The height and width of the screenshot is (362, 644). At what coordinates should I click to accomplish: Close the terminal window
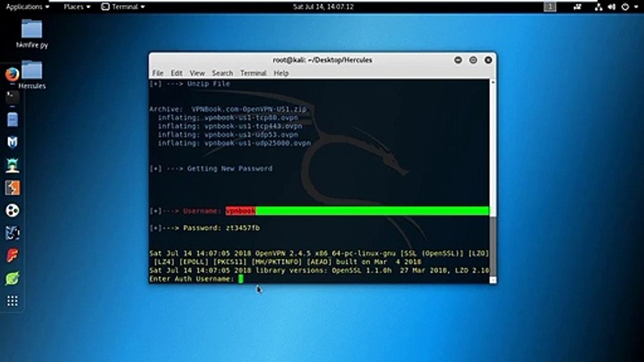pyautogui.click(x=488, y=60)
